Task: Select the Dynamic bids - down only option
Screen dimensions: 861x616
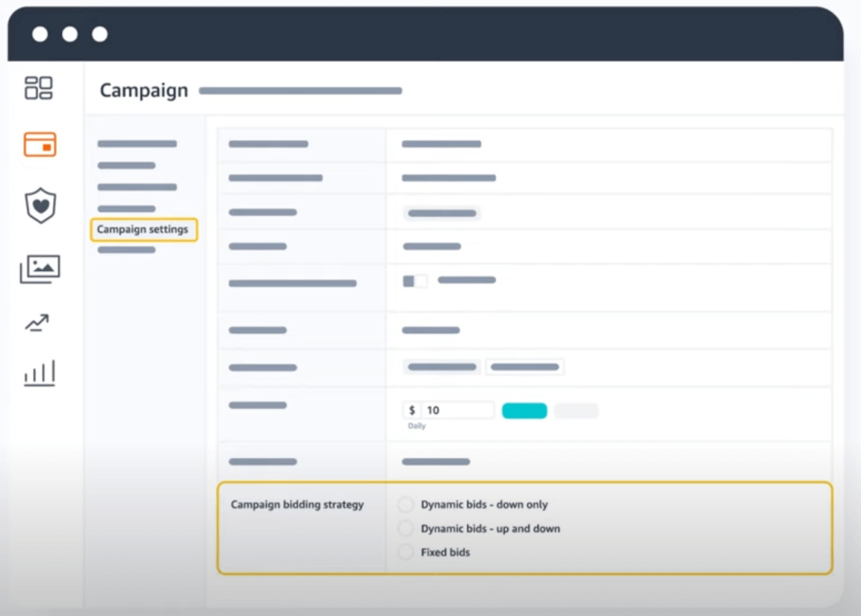Action: click(x=405, y=504)
